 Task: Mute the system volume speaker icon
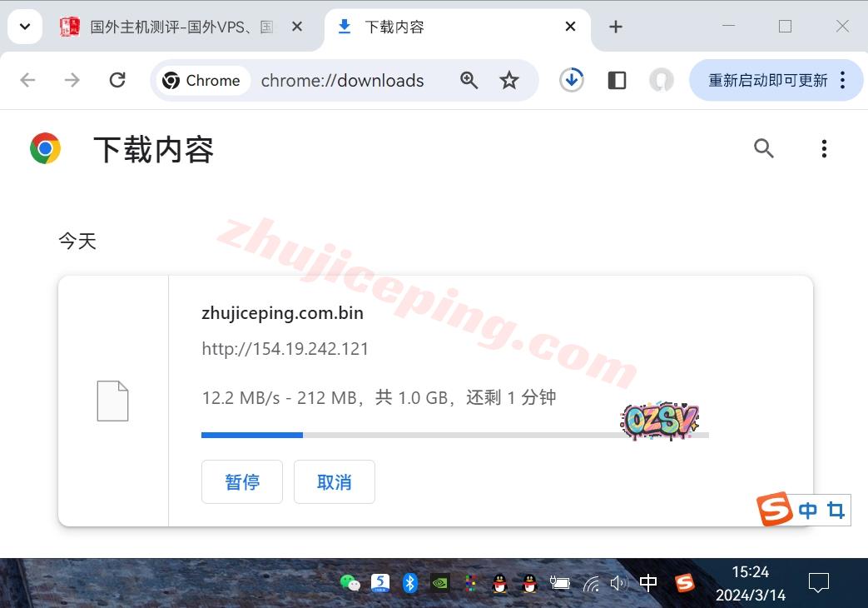(618, 583)
